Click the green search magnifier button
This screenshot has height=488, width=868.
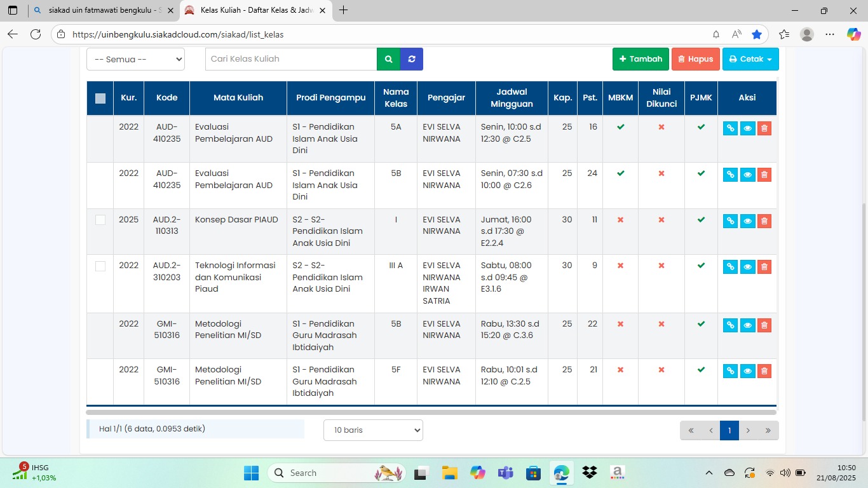point(388,59)
